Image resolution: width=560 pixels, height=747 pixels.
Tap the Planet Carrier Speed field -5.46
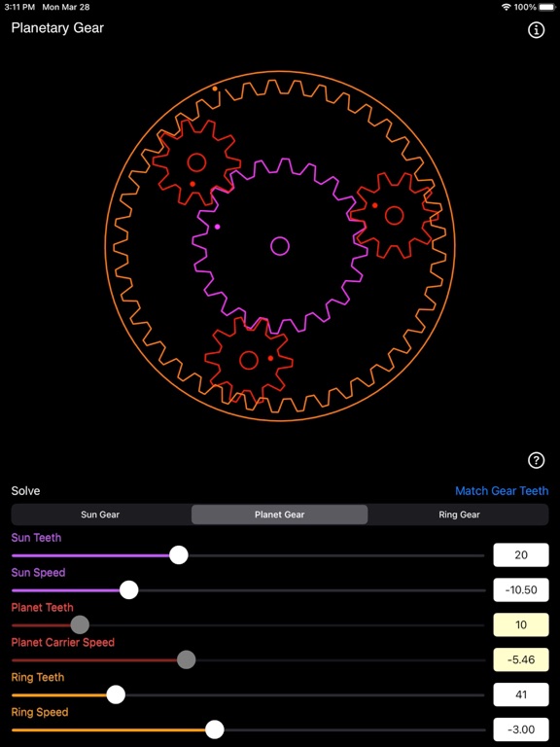pos(521,659)
